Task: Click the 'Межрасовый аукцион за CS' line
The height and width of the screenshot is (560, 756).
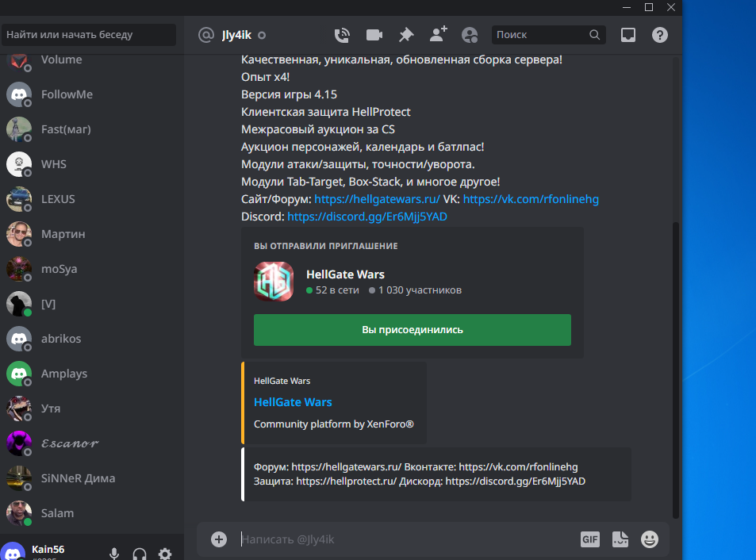Action: coord(318,129)
